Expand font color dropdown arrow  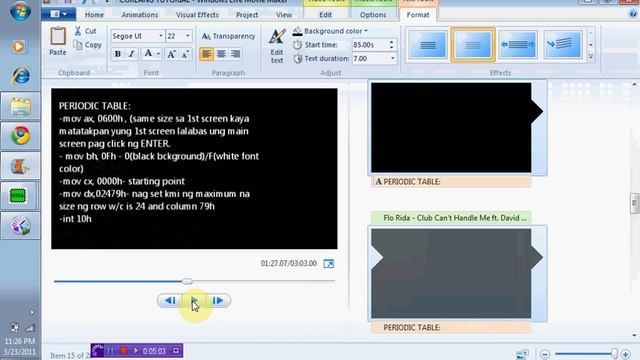(x=158, y=54)
